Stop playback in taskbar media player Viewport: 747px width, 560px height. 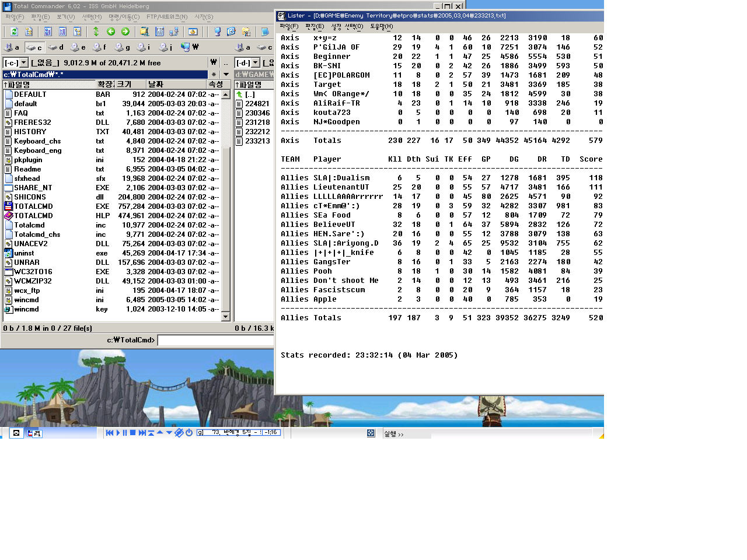(132, 433)
